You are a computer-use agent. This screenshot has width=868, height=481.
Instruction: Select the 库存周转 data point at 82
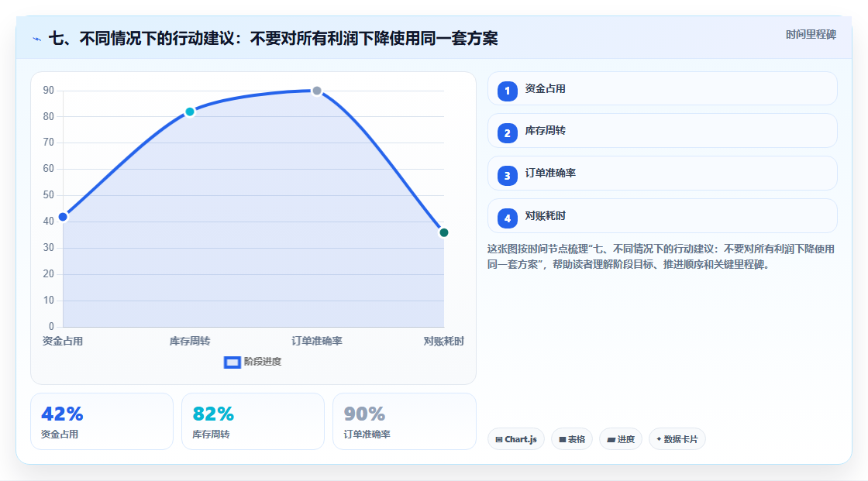(x=190, y=112)
